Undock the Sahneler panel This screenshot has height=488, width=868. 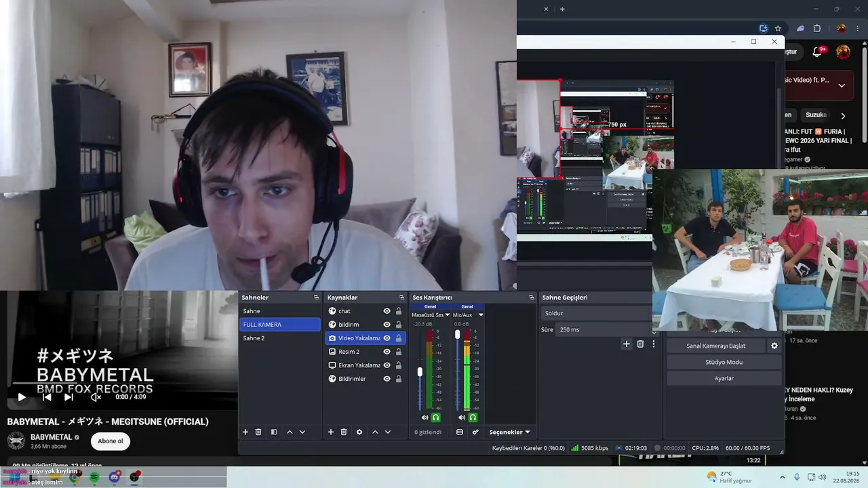[316, 298]
